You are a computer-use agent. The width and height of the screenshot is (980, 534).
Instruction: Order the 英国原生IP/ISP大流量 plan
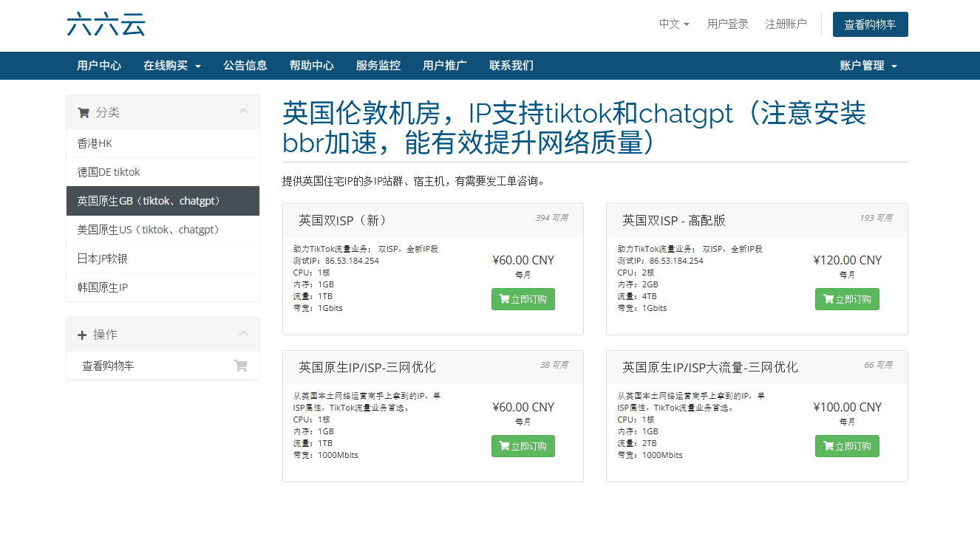(846, 446)
